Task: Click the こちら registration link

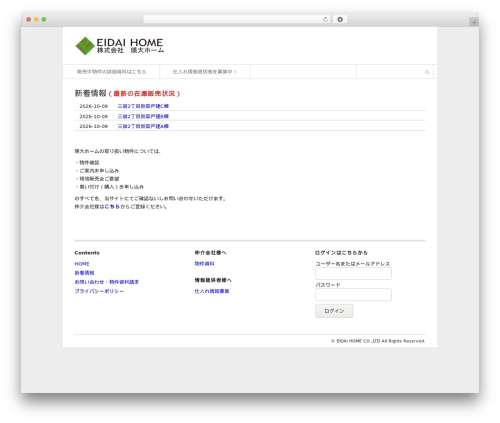Action: click(112, 207)
